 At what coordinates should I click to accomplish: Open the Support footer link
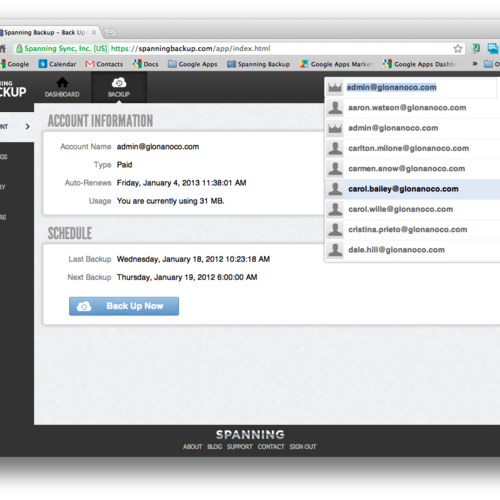[240, 447]
